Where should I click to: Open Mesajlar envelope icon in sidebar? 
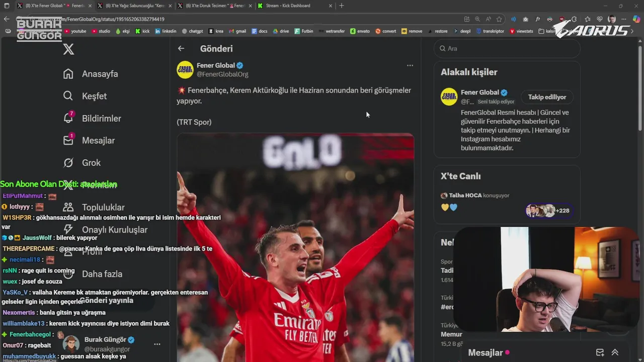pos(68,140)
